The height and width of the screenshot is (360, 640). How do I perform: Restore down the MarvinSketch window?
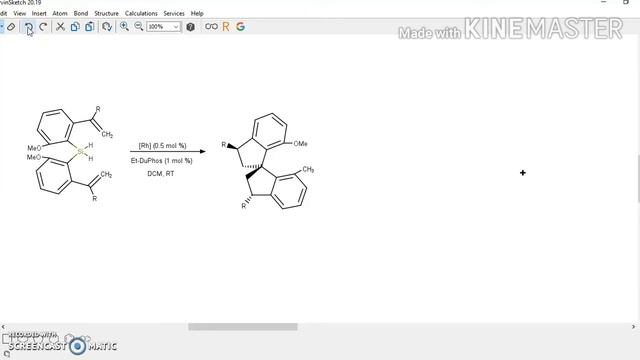(x=626, y=2)
